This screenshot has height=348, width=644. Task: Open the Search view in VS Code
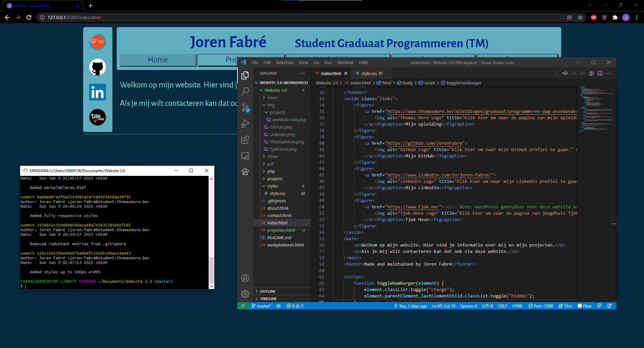coord(245,91)
